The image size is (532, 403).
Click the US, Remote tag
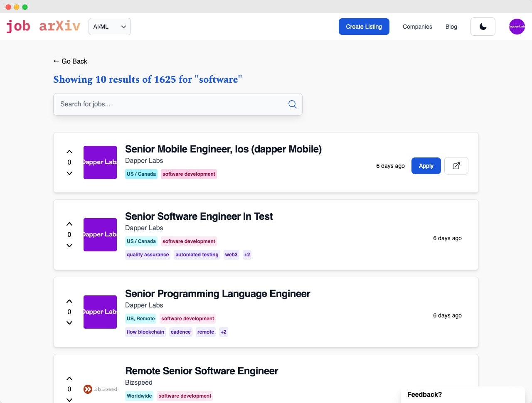[141, 319]
